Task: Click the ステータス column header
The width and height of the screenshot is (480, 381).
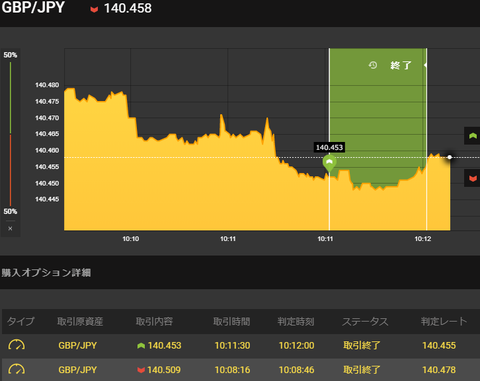Action: click(x=365, y=321)
